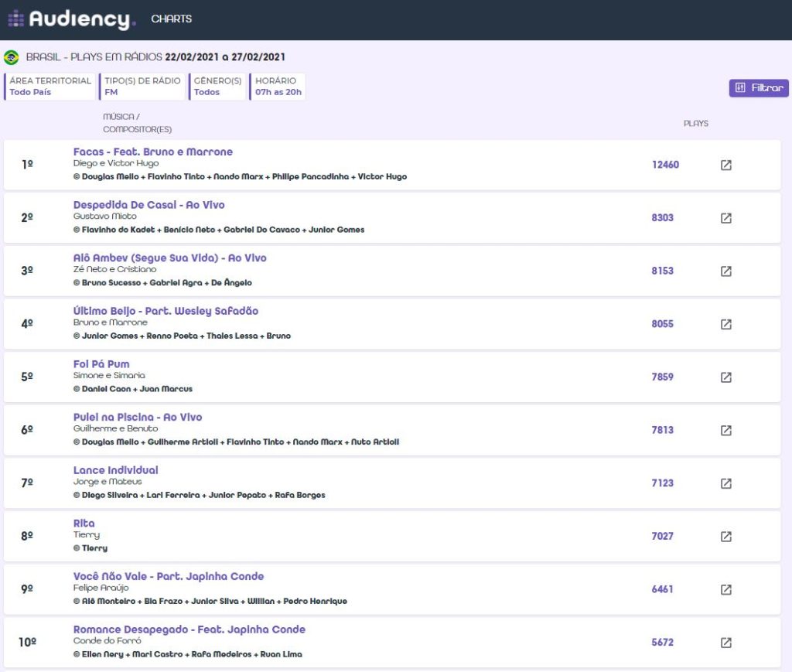This screenshot has height=672, width=792.
Task: Click plays count 8153
Action: [662, 271]
